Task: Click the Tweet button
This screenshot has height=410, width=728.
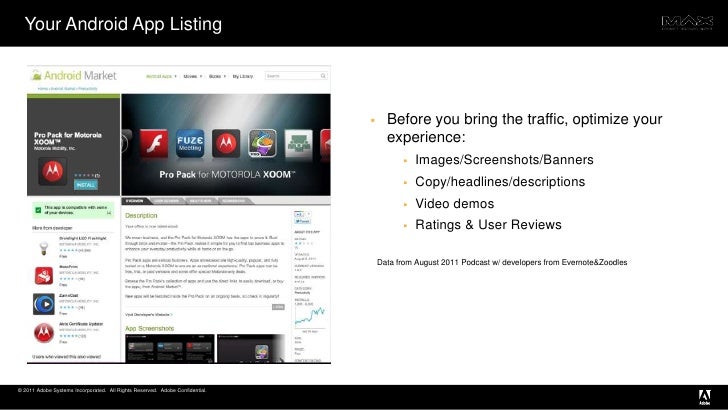Action: point(302,221)
